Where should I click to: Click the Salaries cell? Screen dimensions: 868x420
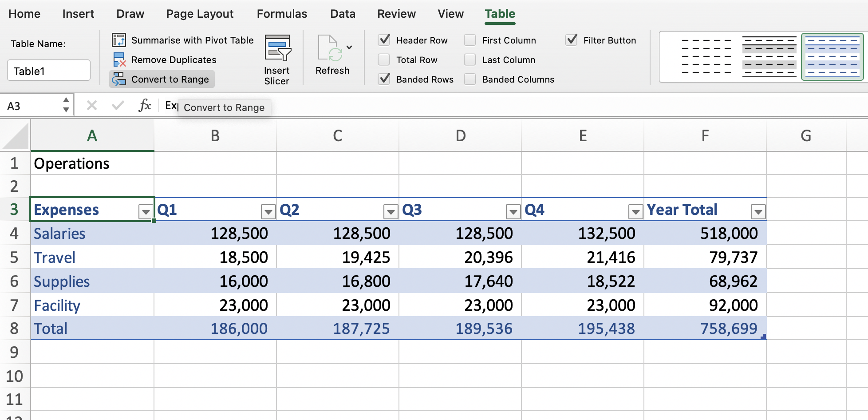pos(92,233)
